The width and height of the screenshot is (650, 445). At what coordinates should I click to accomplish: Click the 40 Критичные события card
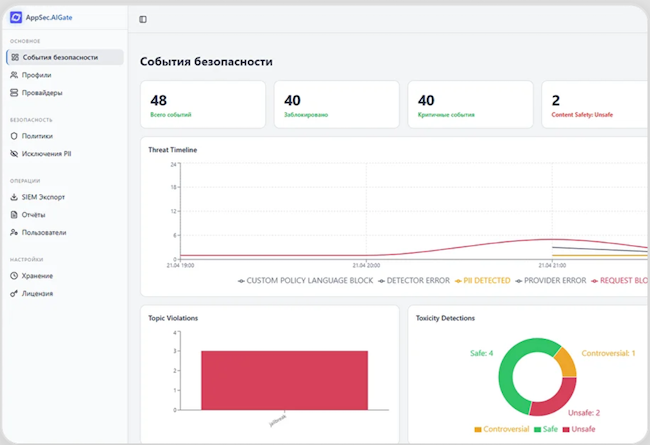coord(471,105)
